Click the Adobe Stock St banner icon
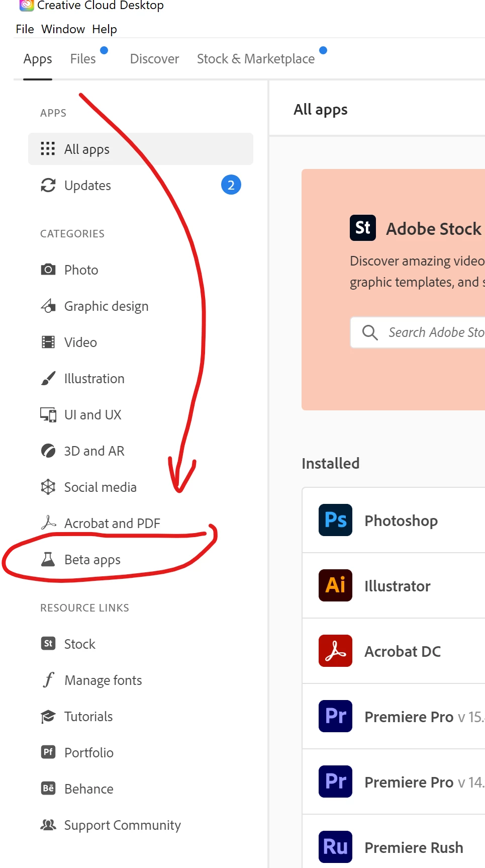The width and height of the screenshot is (485, 868). (x=363, y=228)
